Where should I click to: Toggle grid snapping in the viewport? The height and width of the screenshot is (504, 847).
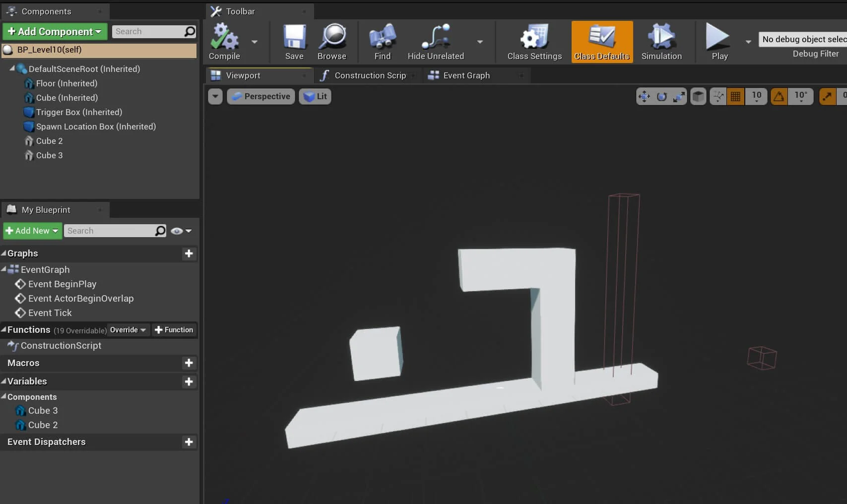[735, 96]
